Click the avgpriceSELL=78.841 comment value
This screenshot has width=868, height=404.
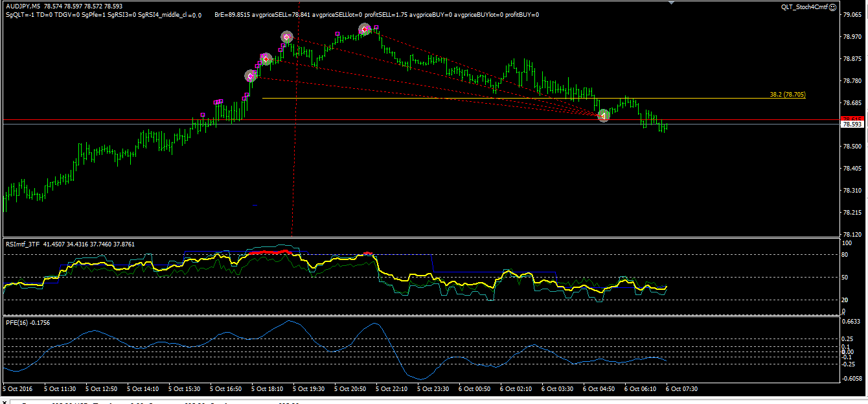282,14
